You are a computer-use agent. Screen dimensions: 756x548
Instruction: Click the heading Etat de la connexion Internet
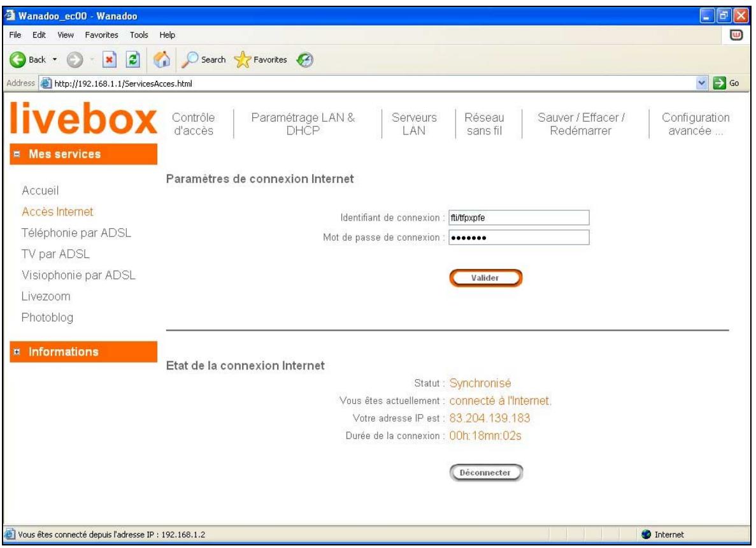pyautogui.click(x=245, y=366)
